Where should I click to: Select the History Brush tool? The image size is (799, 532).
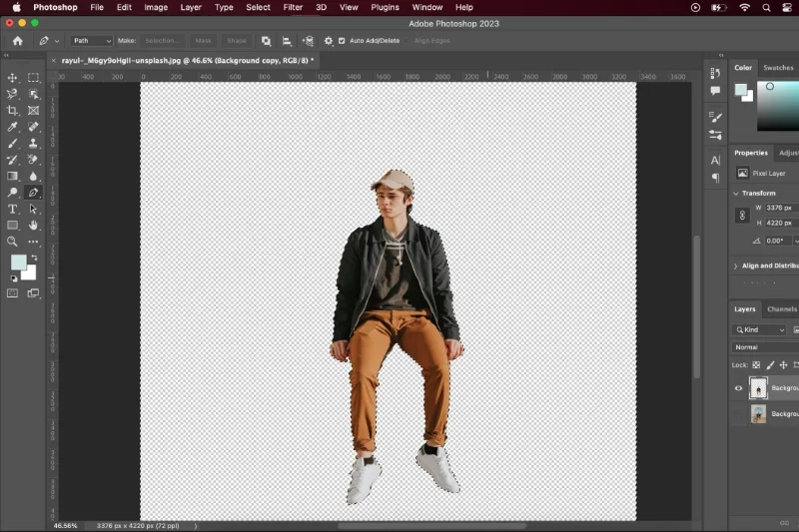click(x=12, y=160)
